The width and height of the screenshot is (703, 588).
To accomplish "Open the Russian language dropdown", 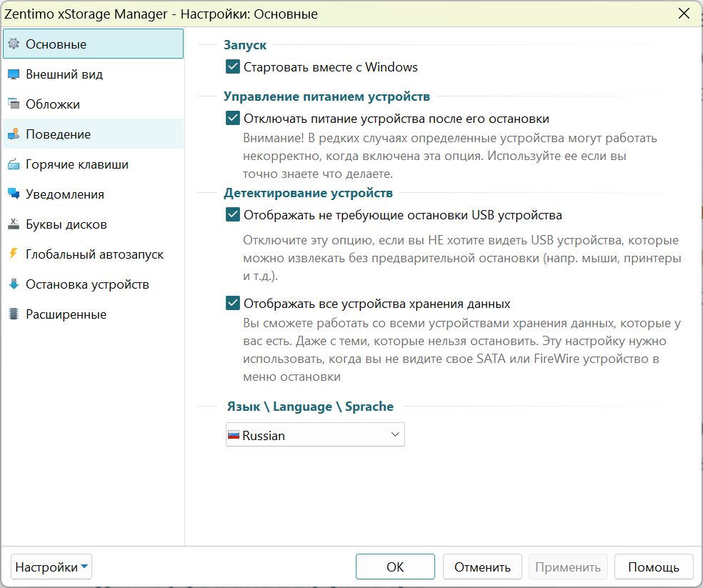I will 315,434.
